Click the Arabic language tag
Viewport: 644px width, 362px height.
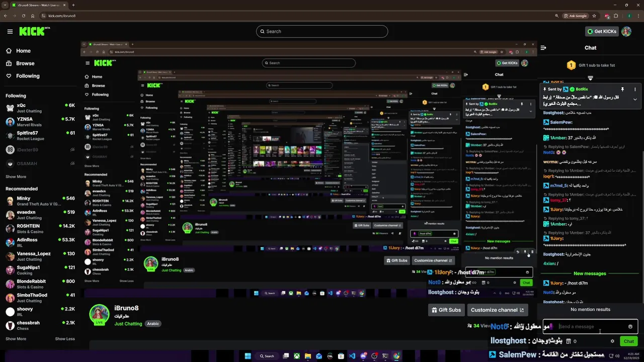[153, 324]
